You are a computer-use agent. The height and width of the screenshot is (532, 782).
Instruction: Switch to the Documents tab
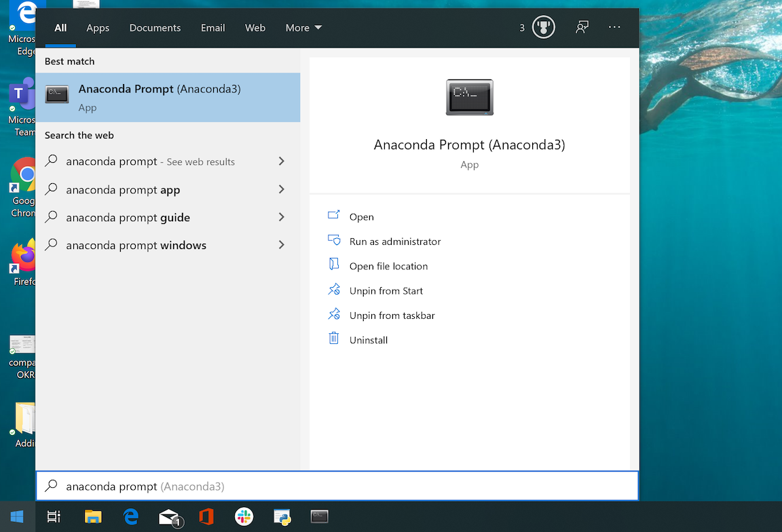pos(155,28)
